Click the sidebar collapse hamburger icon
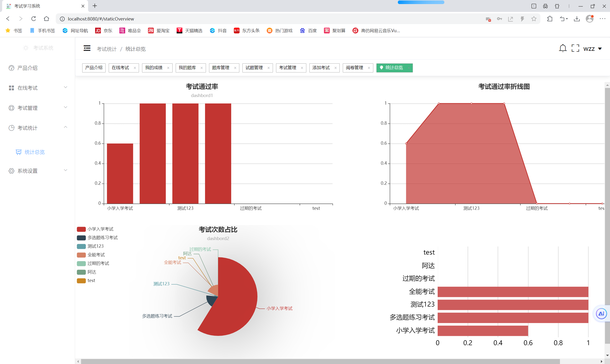Viewport: 610px width, 364px height. click(87, 48)
